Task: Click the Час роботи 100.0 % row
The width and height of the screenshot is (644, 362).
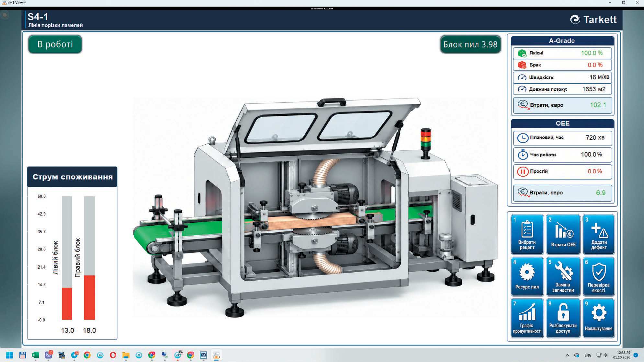Action: [x=562, y=155]
